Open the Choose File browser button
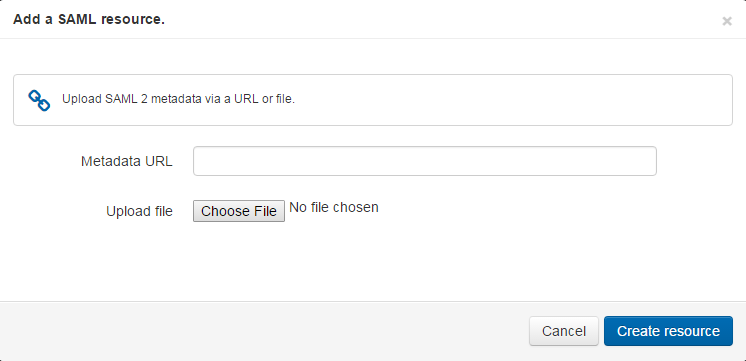The width and height of the screenshot is (746, 361). (239, 211)
